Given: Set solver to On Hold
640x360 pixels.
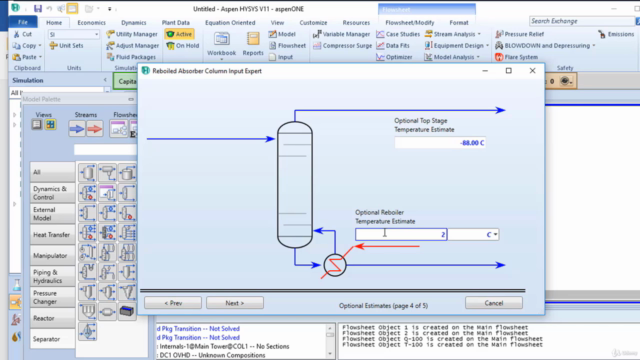Looking at the screenshot, I should click(183, 46).
